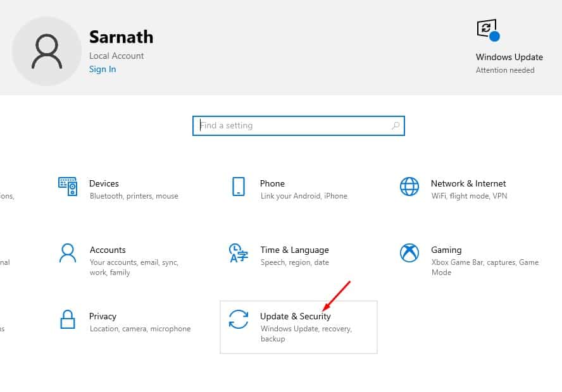The image size is (562, 392).
Task: Click the Windows Update status icon
Action: coord(488,30)
